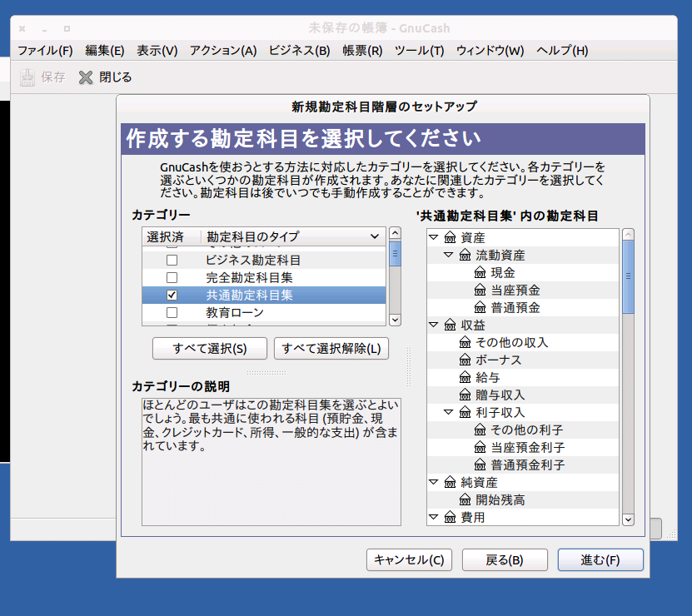Click the account icon beside 贈与収入
This screenshot has height=616, width=692.
coord(465,395)
